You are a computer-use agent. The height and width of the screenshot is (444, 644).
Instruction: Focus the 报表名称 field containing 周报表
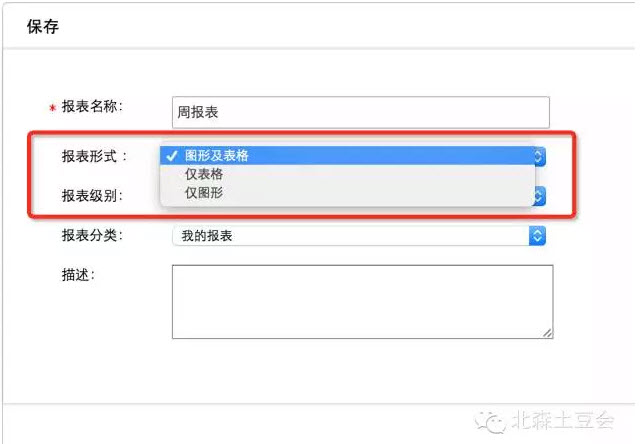click(361, 112)
